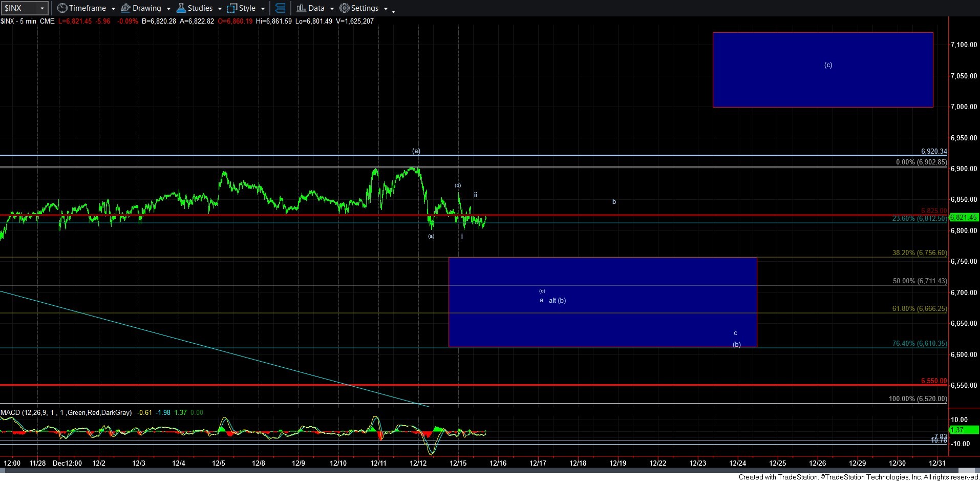Click the Timeframe clock icon
The image size is (980, 481).
pyautogui.click(x=62, y=8)
